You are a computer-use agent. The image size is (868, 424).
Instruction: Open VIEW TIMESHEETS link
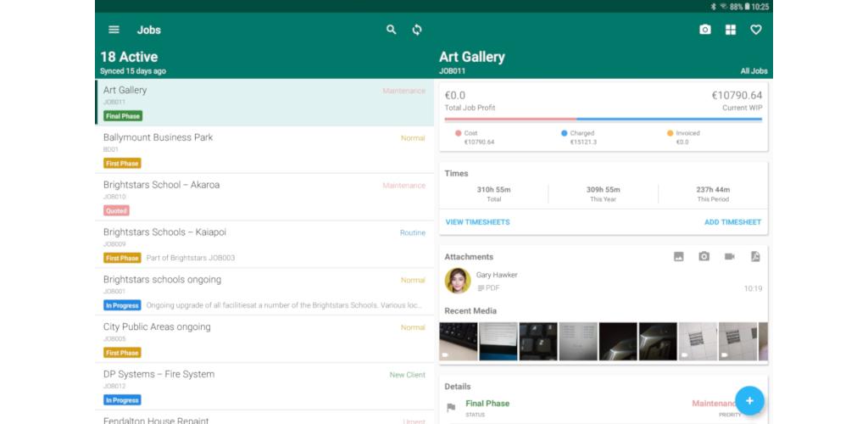point(478,222)
